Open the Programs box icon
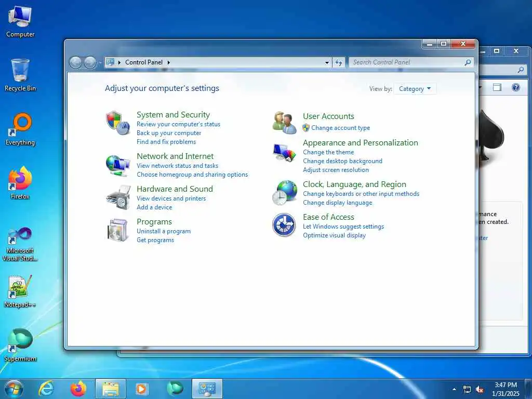 tap(118, 230)
